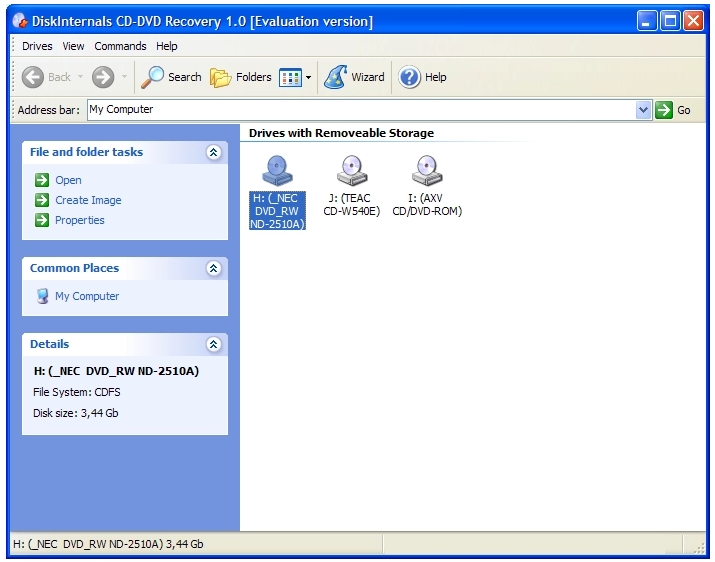Screen dimensions: 715x562
Task: Open the View menu
Action: pos(73,46)
